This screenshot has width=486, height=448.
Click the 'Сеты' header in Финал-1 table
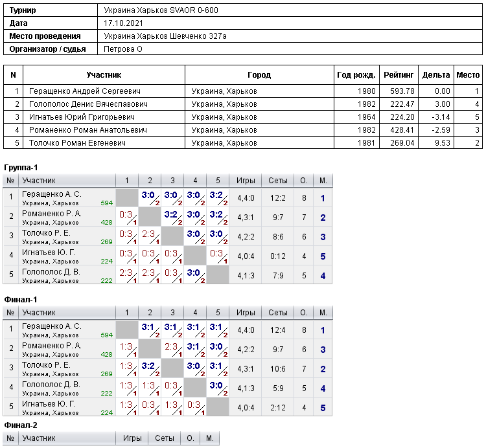click(278, 313)
